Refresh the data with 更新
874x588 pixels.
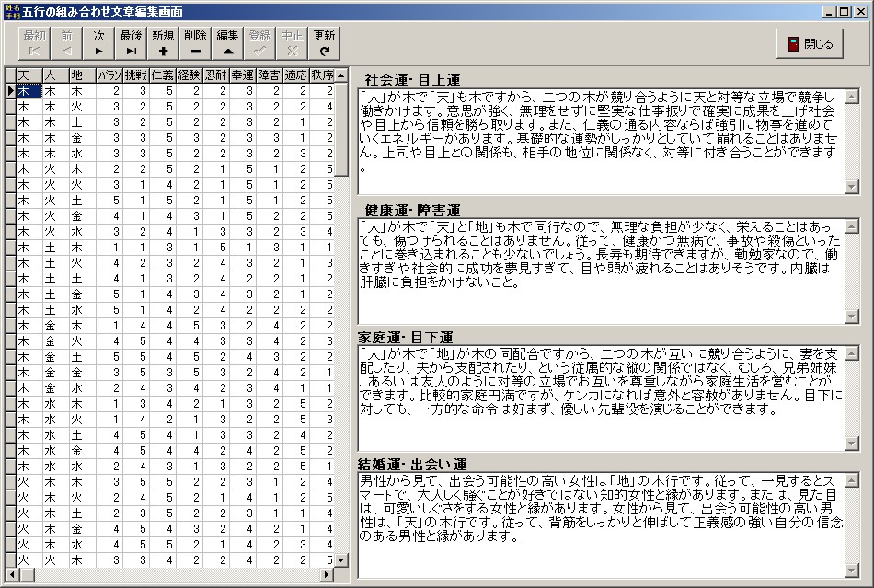[325, 43]
